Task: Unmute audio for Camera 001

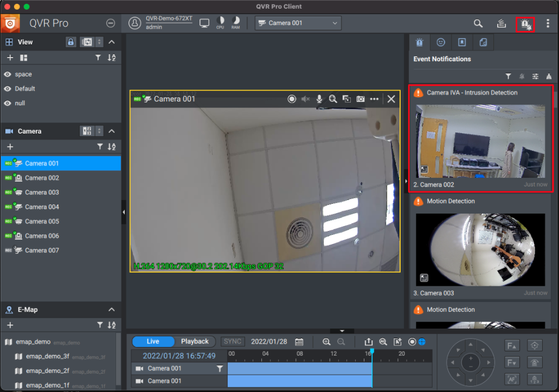Action: point(305,99)
